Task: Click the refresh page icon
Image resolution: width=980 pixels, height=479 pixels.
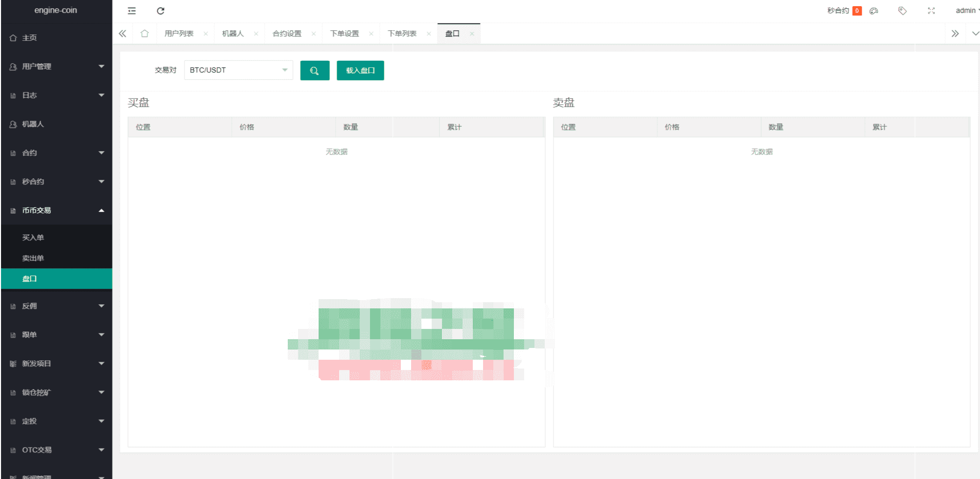Action: [160, 11]
